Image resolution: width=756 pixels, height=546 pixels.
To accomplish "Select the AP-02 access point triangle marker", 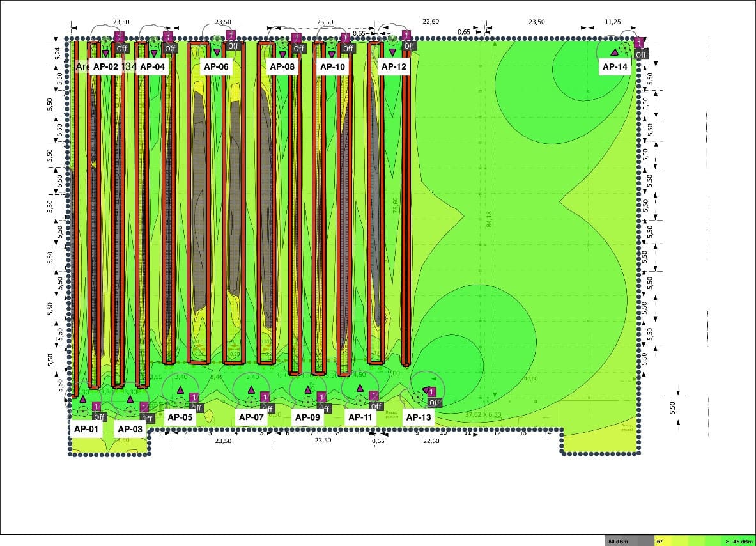I will (105, 53).
